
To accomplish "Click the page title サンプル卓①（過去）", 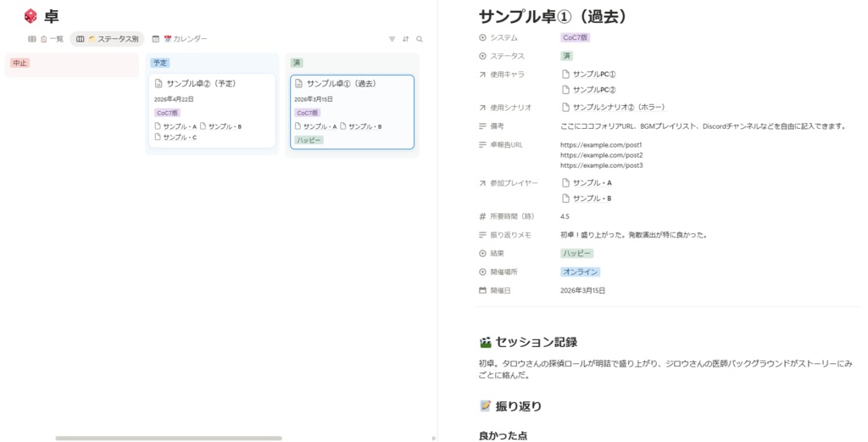I will click(554, 17).
